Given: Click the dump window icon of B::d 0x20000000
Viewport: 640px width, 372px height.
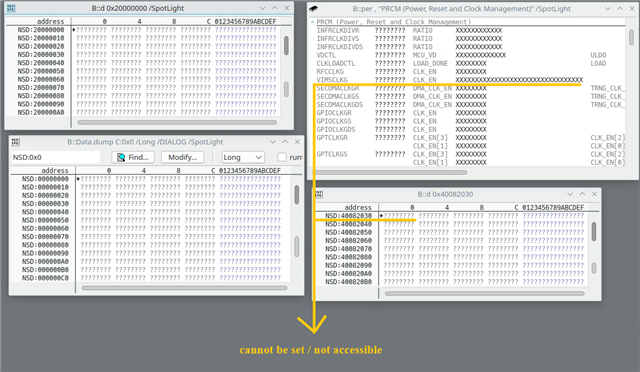Looking at the screenshot, I should tap(11, 8).
